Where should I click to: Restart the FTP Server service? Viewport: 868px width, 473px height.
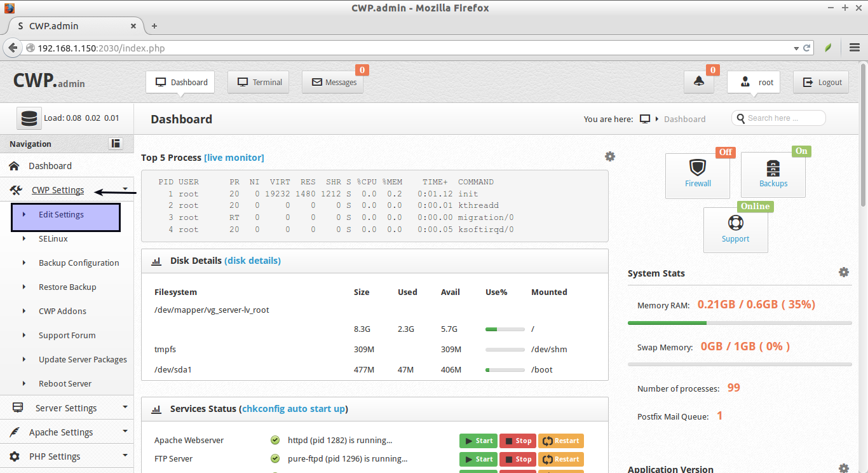560,459
